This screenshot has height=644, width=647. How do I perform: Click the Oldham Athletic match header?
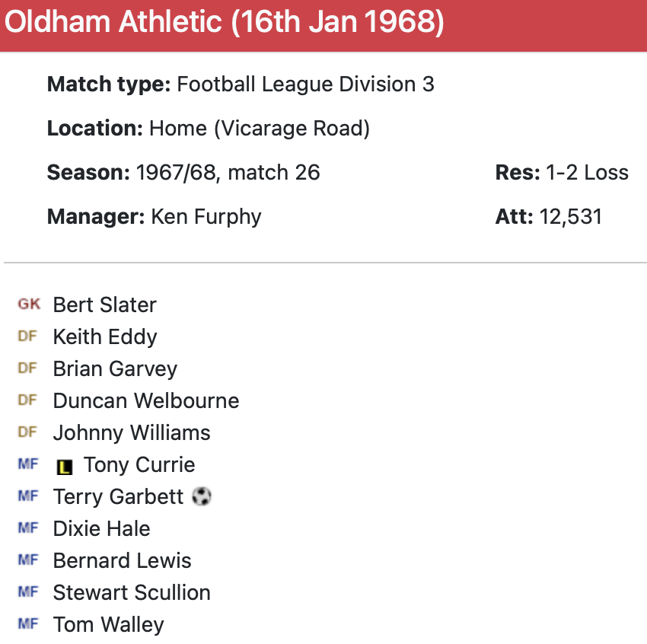[225, 23]
